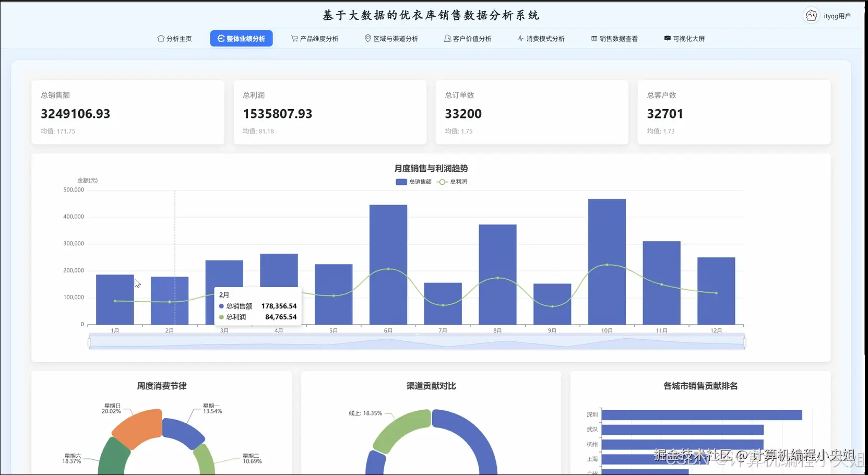Click the people icon beside 客户价值分析
This screenshot has height=475, width=868.
(x=446, y=38)
